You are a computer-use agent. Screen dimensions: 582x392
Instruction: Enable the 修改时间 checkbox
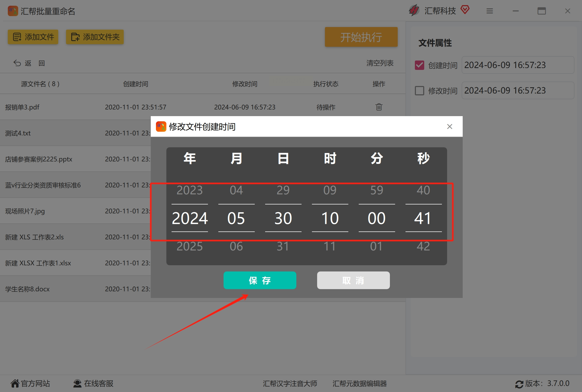point(419,91)
